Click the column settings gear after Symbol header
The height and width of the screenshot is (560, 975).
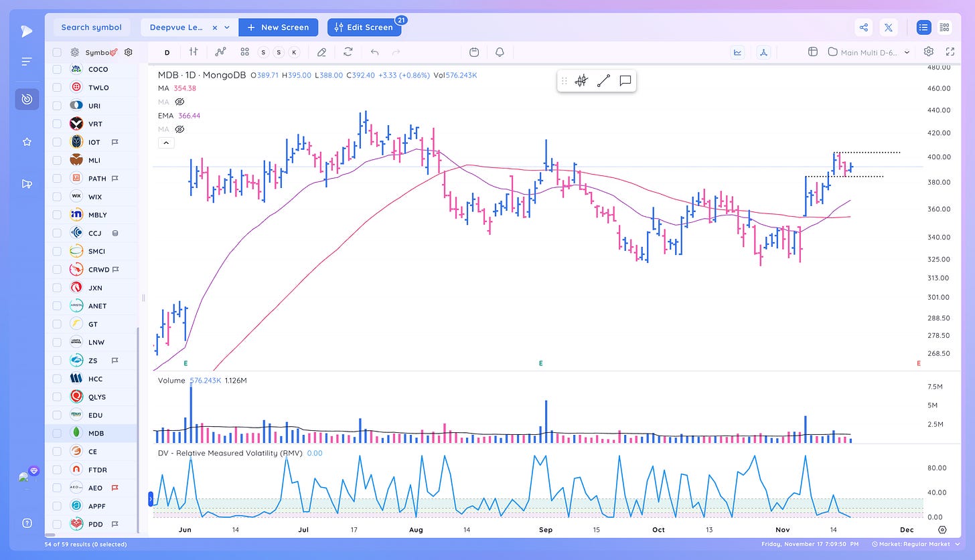(x=129, y=52)
